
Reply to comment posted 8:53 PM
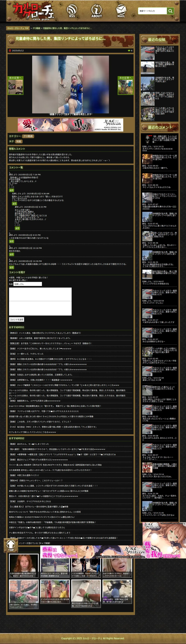pos(11,242)
